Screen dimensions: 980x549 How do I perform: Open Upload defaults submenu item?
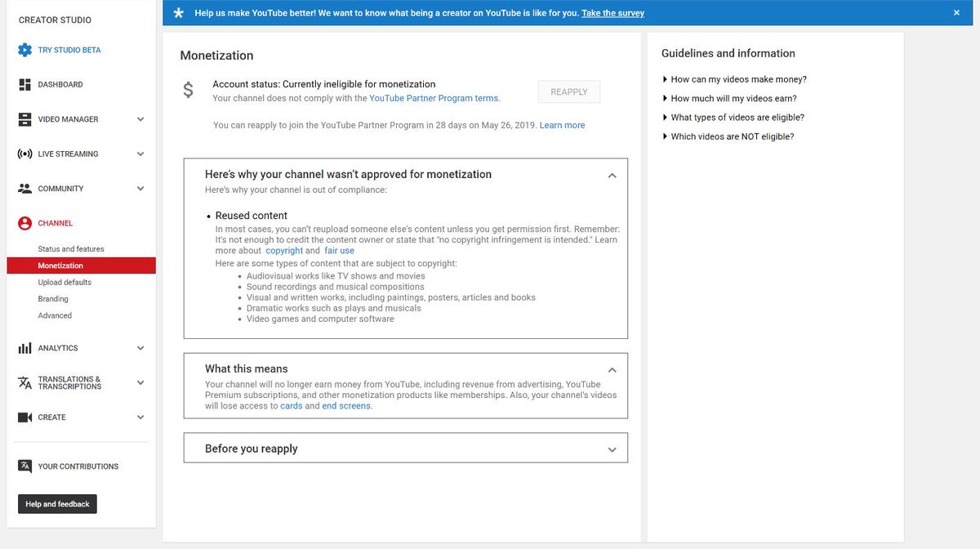tap(65, 283)
